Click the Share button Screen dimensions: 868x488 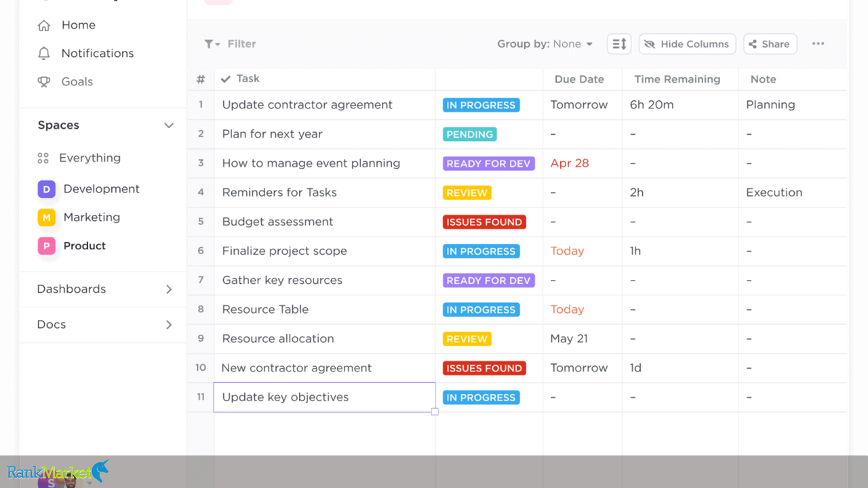(770, 44)
